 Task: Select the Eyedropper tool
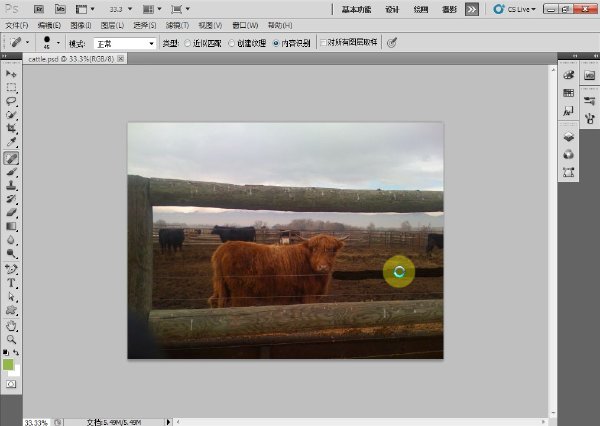click(x=11, y=142)
